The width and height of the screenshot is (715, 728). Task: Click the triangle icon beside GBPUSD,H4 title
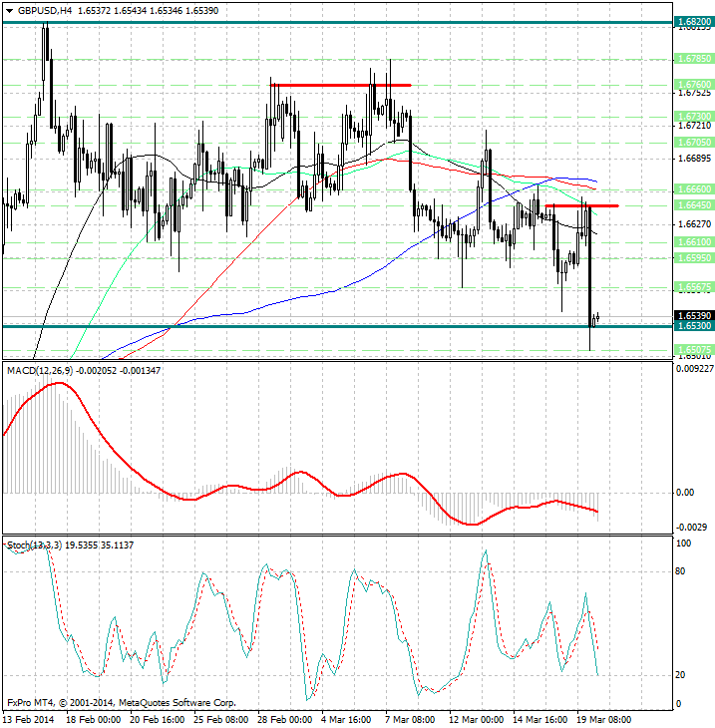tap(9, 10)
